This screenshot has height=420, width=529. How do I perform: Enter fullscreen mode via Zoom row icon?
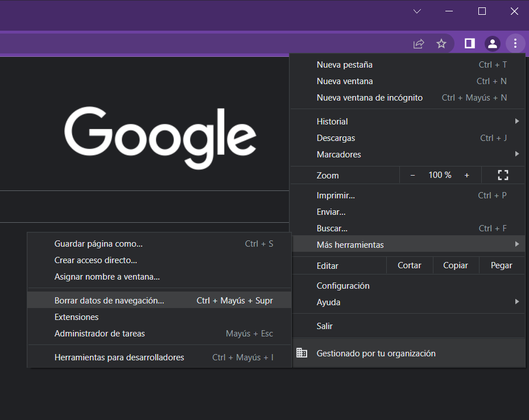pos(503,175)
